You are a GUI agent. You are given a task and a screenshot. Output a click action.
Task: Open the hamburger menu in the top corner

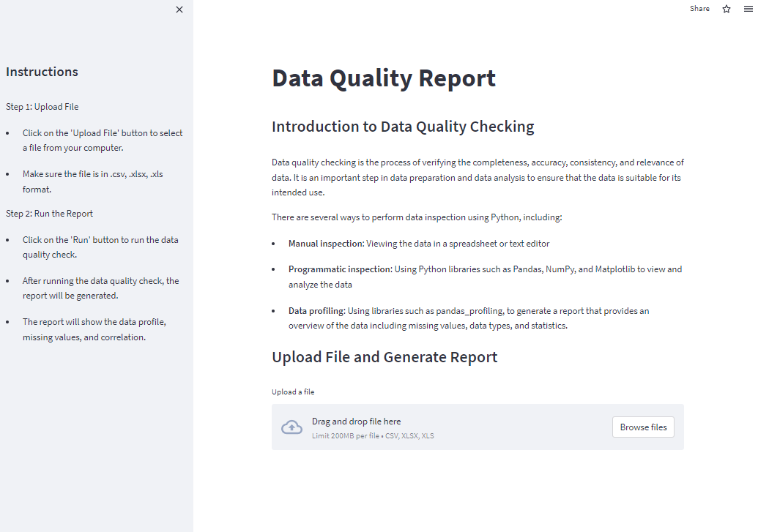pos(748,9)
